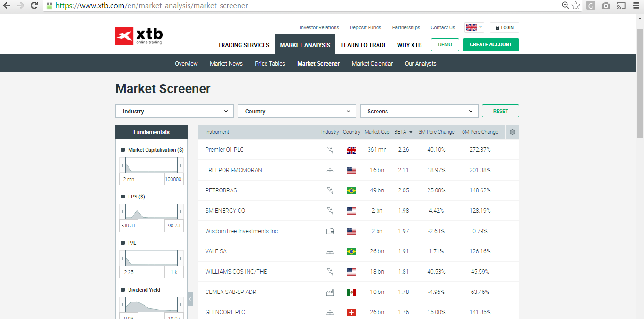Screen dimensions: 644x319
Task: Open the Screens dropdown
Action: point(419,111)
